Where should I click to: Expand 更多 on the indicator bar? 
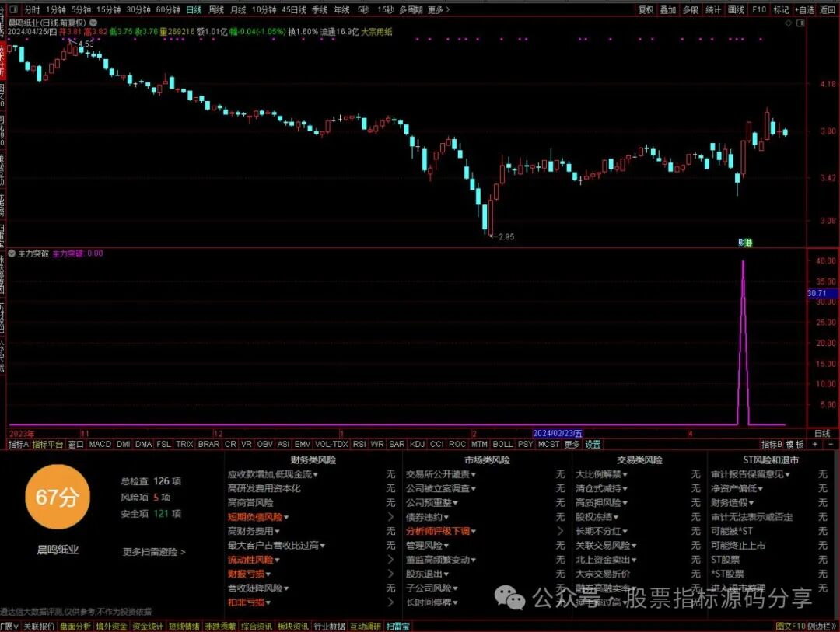(572, 444)
